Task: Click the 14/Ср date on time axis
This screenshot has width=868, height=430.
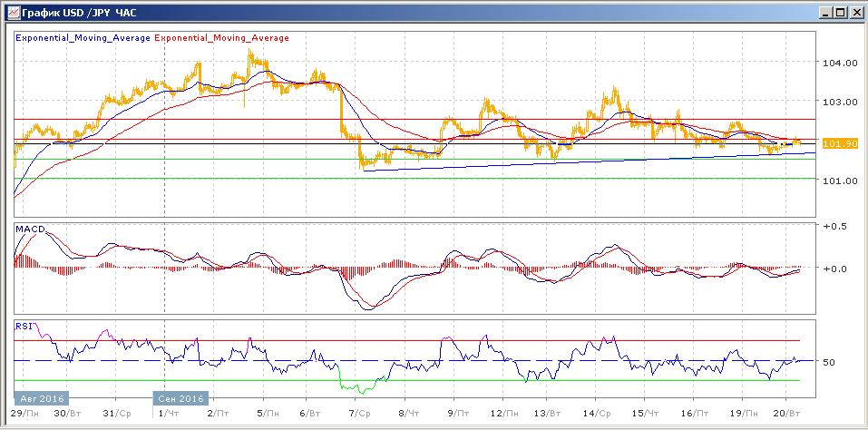Action: tap(596, 413)
